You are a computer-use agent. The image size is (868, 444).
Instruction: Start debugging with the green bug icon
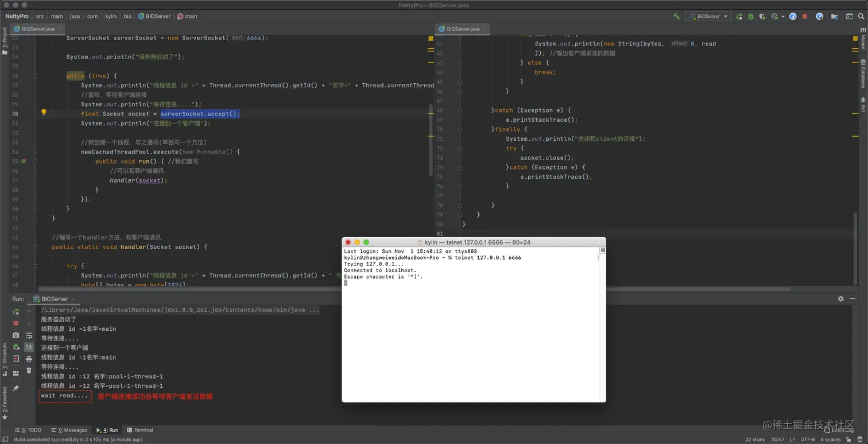click(x=751, y=16)
